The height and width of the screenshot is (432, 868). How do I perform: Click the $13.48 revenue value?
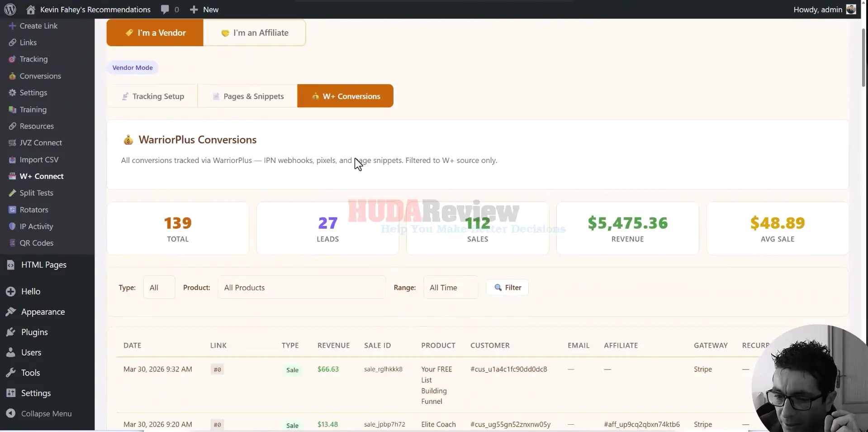[327, 424]
